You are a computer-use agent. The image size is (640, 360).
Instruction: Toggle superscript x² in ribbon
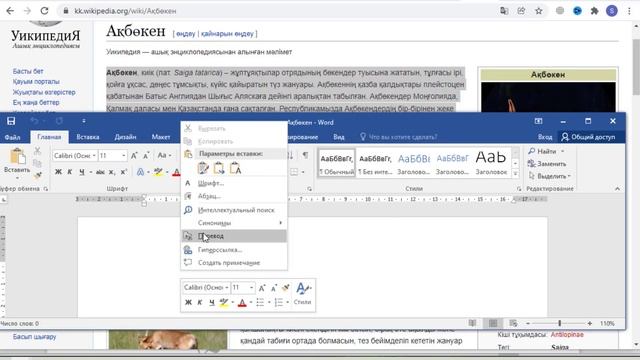tap(124, 172)
